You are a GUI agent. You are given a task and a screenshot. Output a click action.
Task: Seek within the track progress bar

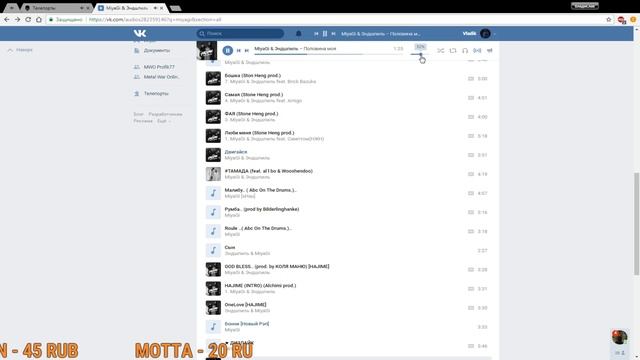[x=329, y=54]
